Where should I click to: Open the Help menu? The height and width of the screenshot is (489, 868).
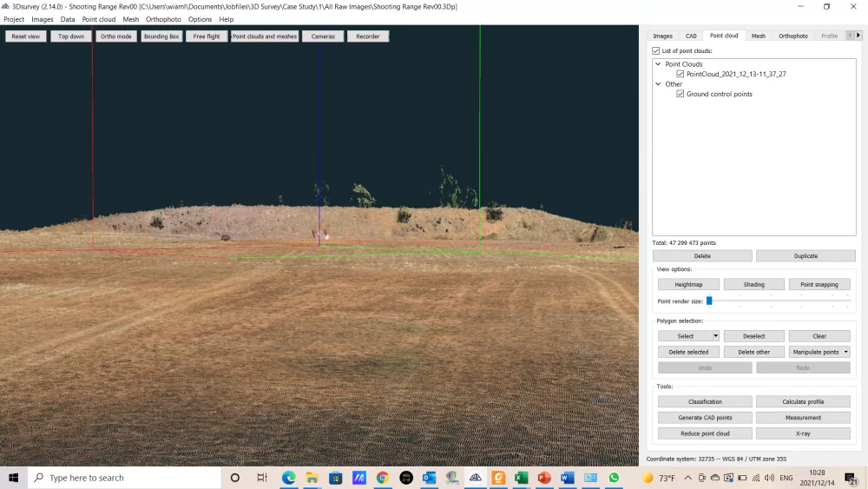(227, 19)
